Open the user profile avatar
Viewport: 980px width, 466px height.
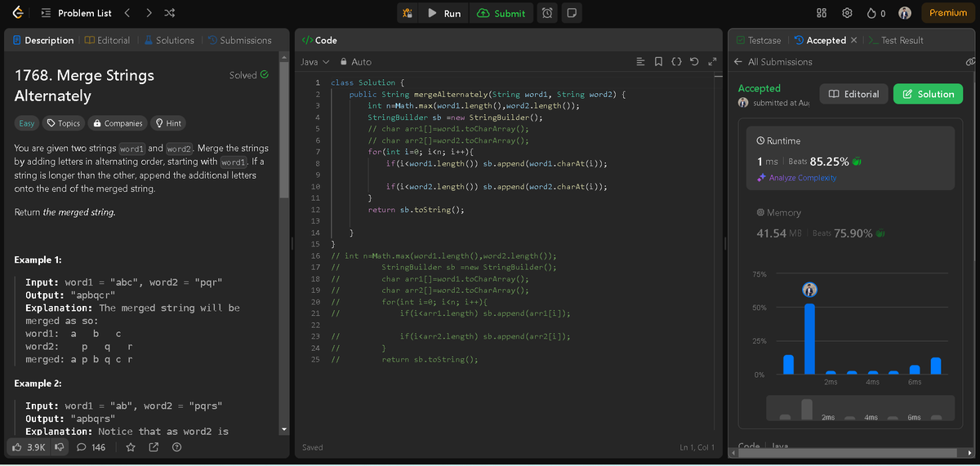(905, 13)
